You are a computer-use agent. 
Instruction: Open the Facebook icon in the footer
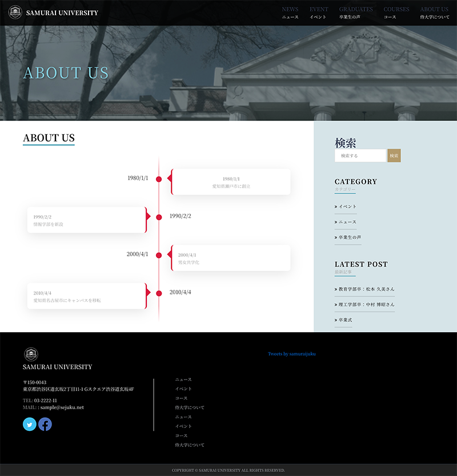point(45,424)
